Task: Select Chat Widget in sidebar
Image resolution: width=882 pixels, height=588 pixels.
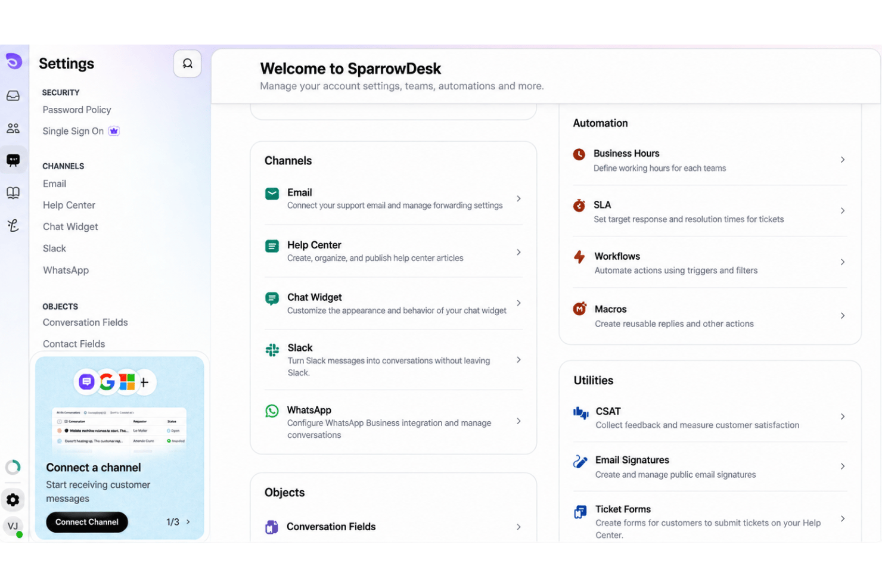Action: (x=70, y=226)
